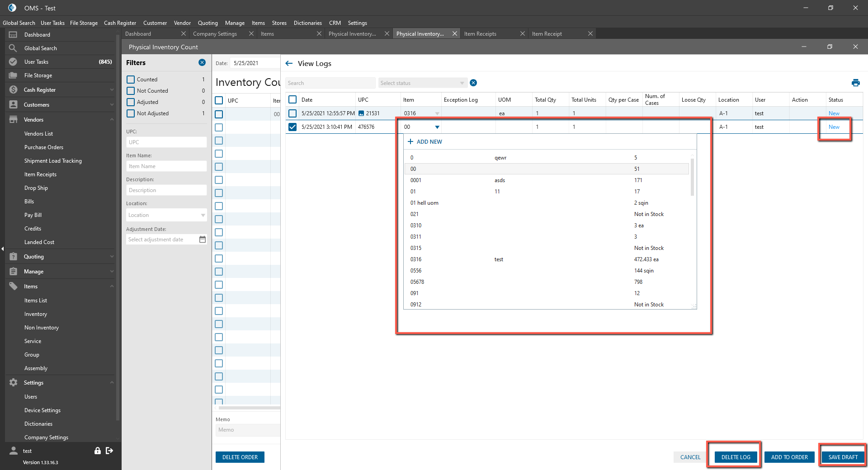The width and height of the screenshot is (868, 470).
Task: Click the SAVE DRAFT button
Action: 843,457
